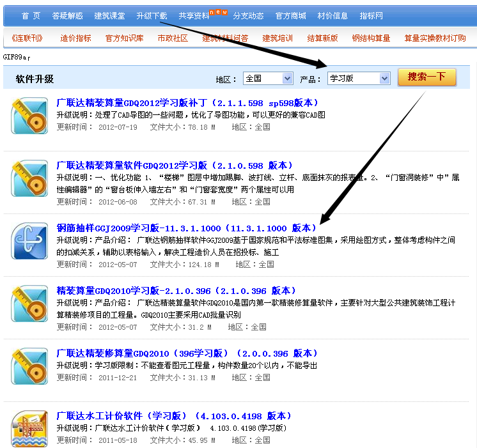Click the GDQ2012 学习版补丁 sp598 tape-measure icon
Image resolution: width=477 pixels, height=448 pixels.
click(x=29, y=116)
